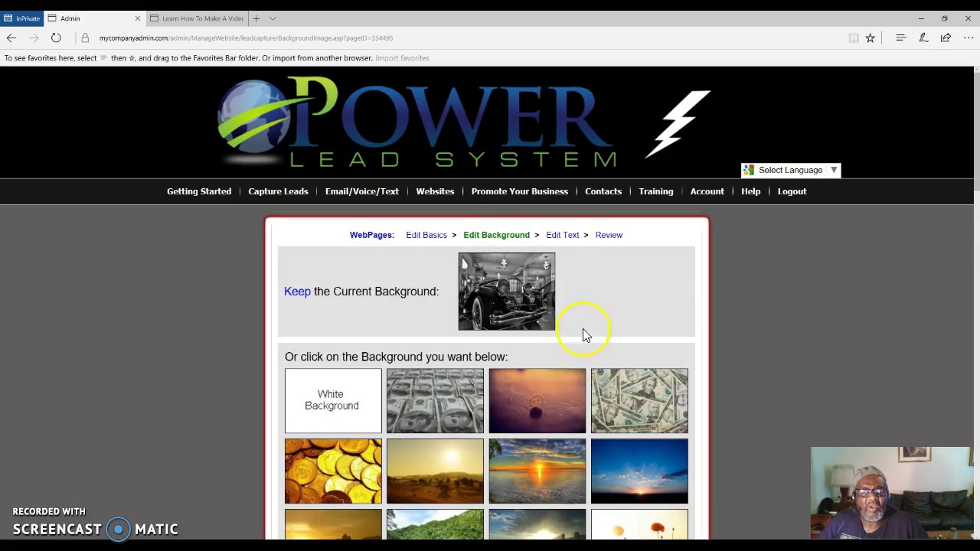
Task: Click the address bar URL
Action: point(246,37)
